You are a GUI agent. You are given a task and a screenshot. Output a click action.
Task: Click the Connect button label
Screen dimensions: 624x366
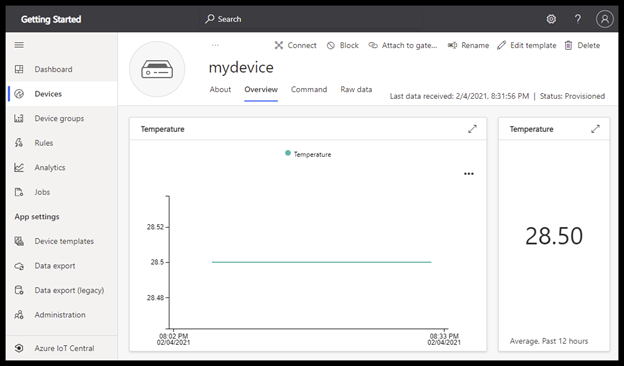coord(302,45)
